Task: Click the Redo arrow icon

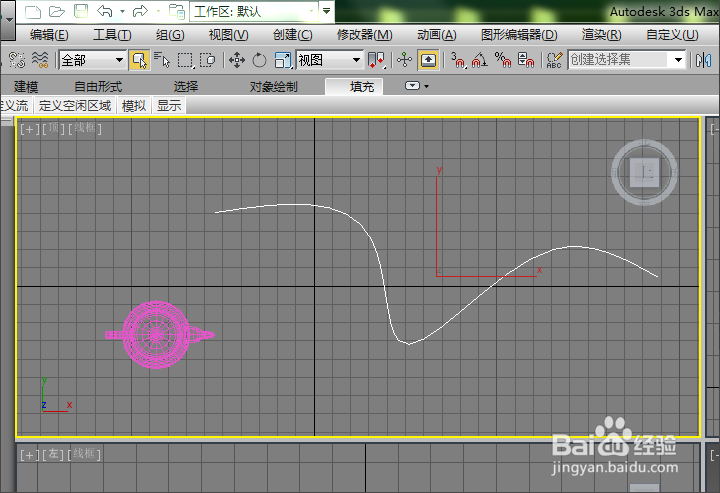Action: pos(140,11)
